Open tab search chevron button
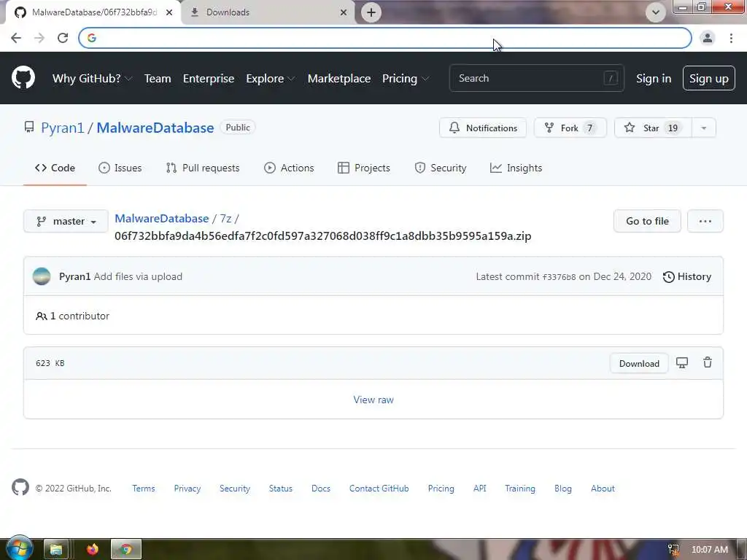The height and width of the screenshot is (560, 747). click(656, 12)
